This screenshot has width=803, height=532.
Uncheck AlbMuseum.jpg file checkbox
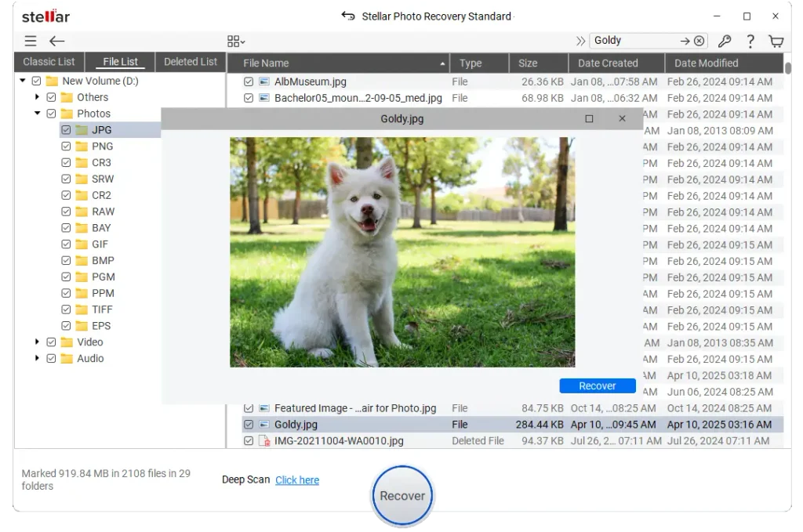pyautogui.click(x=249, y=81)
